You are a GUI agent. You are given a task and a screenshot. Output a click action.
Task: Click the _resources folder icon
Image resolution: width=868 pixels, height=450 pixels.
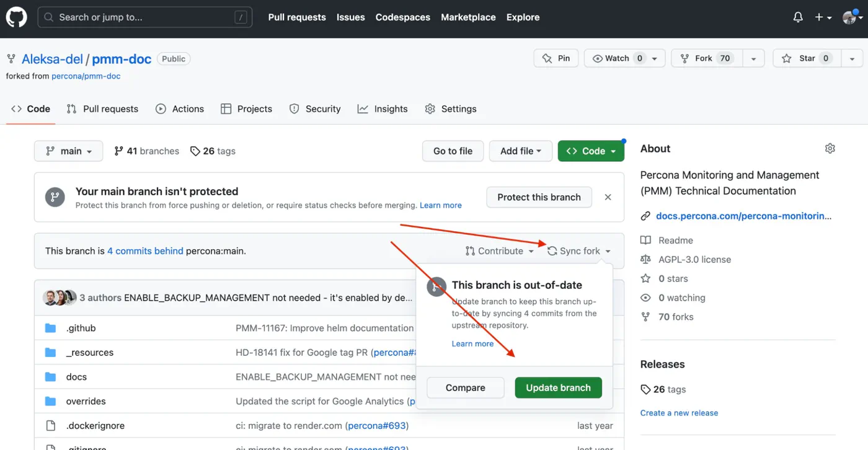tap(51, 353)
